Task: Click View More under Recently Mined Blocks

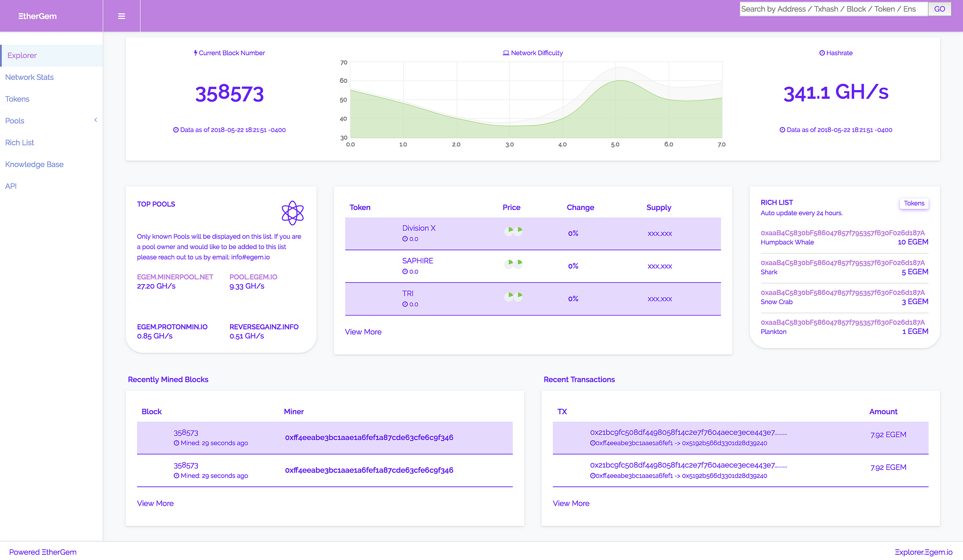Action: point(155,503)
